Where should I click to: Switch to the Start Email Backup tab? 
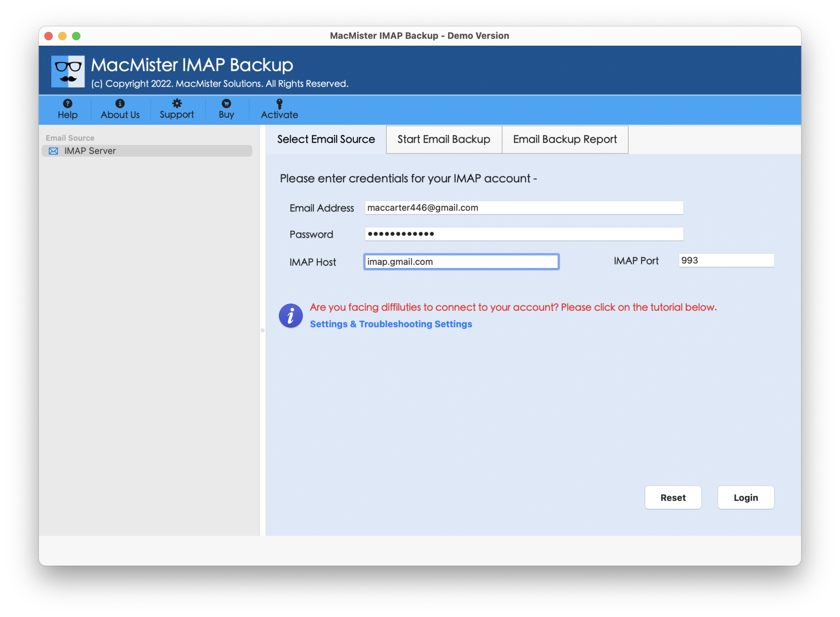[443, 139]
